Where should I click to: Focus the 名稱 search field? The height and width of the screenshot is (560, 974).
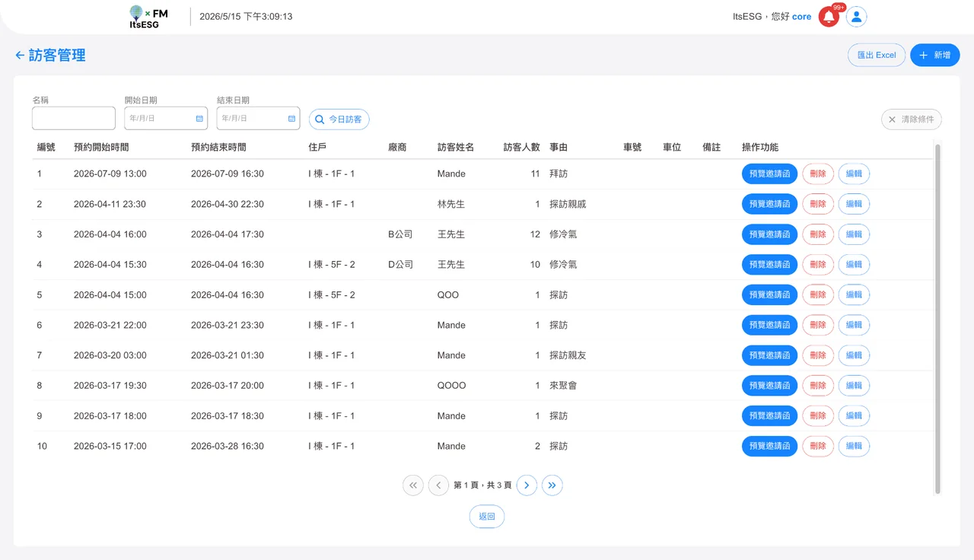pyautogui.click(x=74, y=118)
